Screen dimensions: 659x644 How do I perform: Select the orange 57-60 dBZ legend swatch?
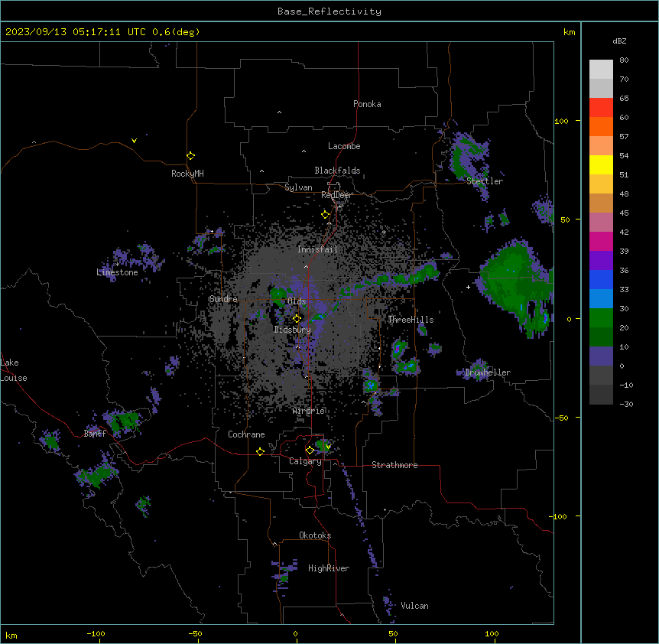click(x=601, y=126)
